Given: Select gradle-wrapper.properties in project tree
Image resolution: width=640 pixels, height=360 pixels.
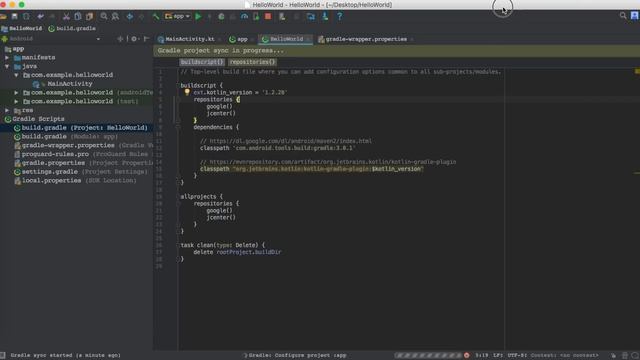Looking at the screenshot, I should point(84,145).
